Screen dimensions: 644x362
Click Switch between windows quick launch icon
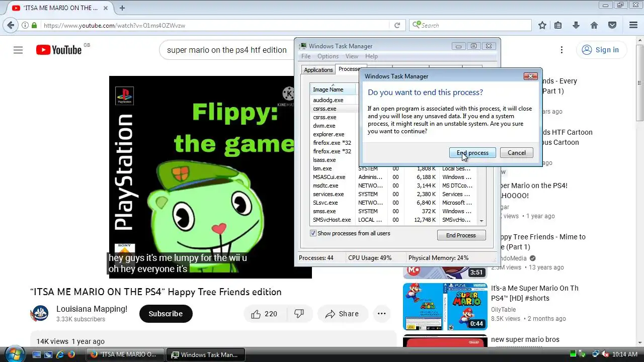coord(48,354)
